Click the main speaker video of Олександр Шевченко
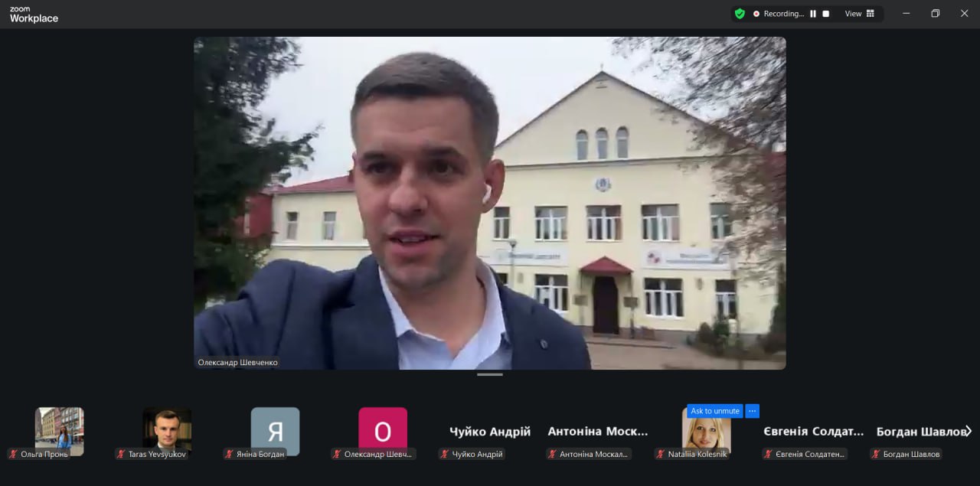This screenshot has width=980, height=486. (x=490, y=203)
